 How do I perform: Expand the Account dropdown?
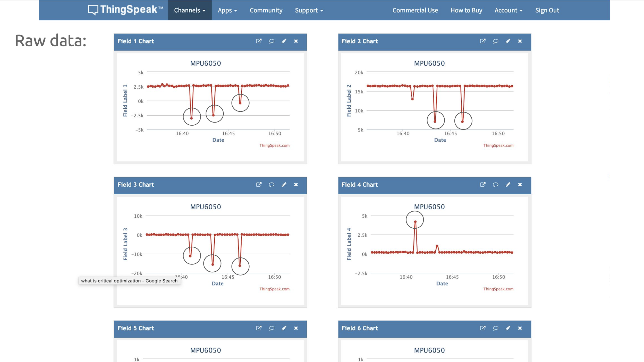pos(508,10)
